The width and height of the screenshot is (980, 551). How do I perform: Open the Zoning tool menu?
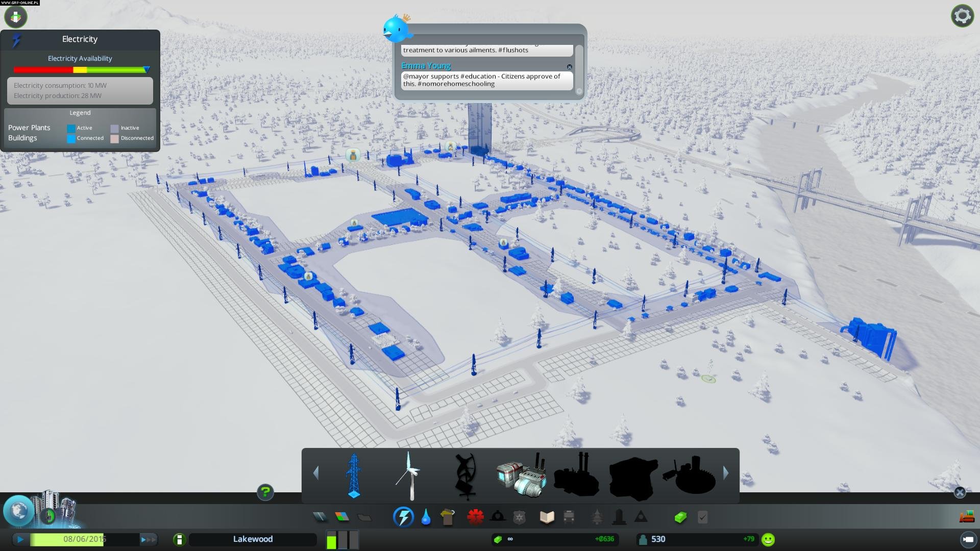[342, 517]
